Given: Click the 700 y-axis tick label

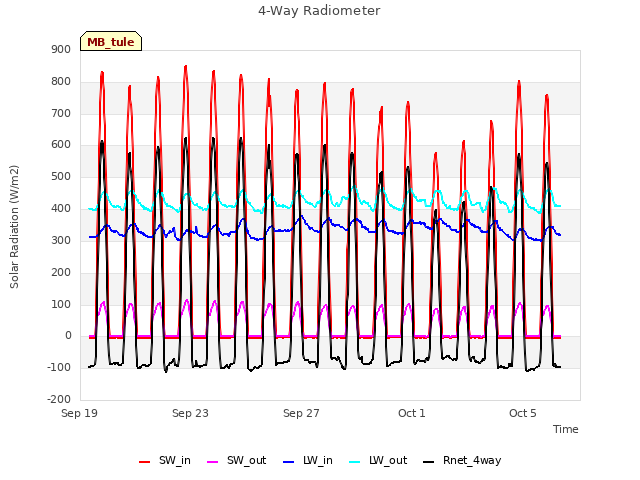Looking at the screenshot, I should 61,113.
